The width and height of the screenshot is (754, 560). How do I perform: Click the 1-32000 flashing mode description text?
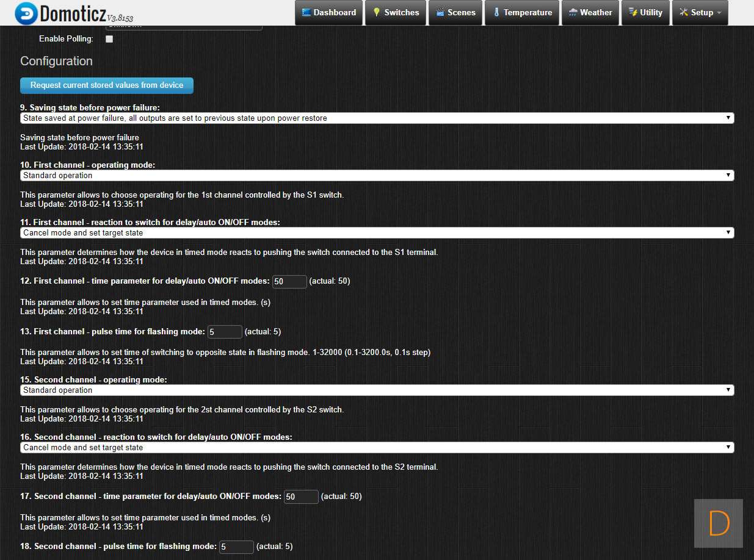225,353
